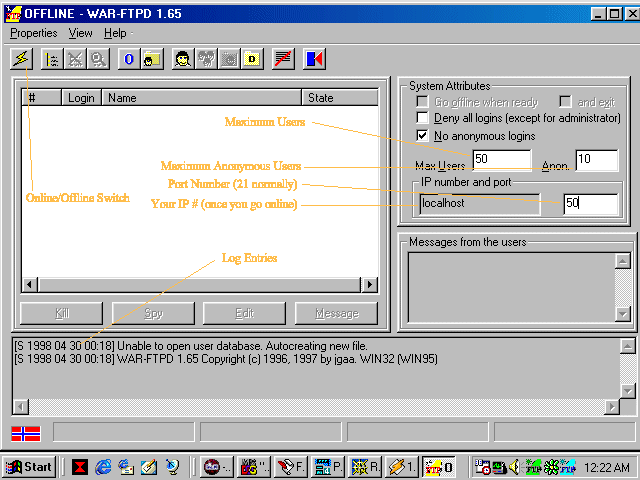Click the Message button
The width and height of the screenshot is (640, 480).
pos(336,313)
